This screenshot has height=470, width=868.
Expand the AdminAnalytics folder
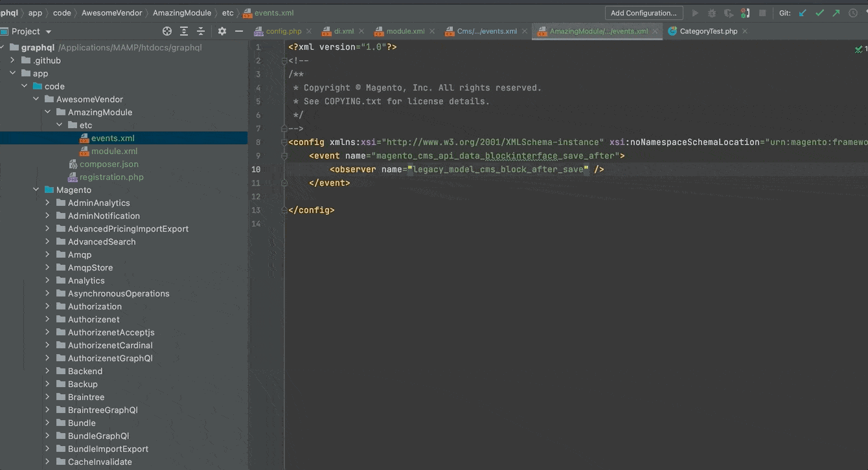[47, 203]
